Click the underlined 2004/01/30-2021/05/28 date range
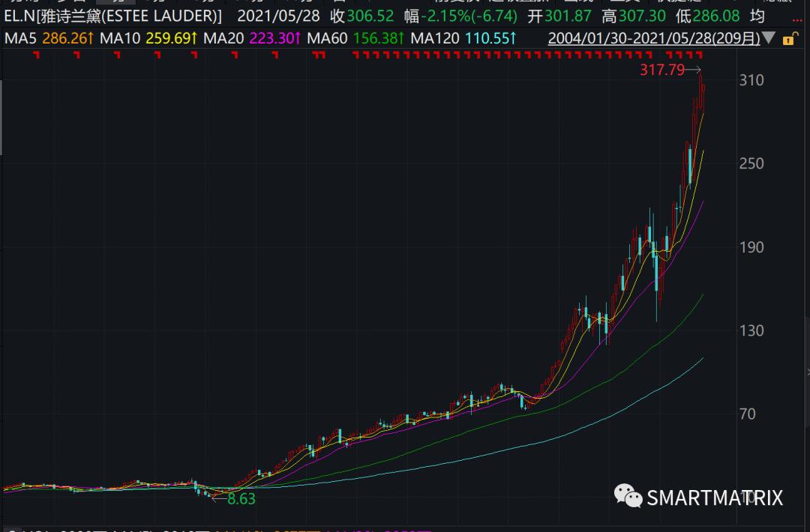The image size is (810, 532). 652,37
